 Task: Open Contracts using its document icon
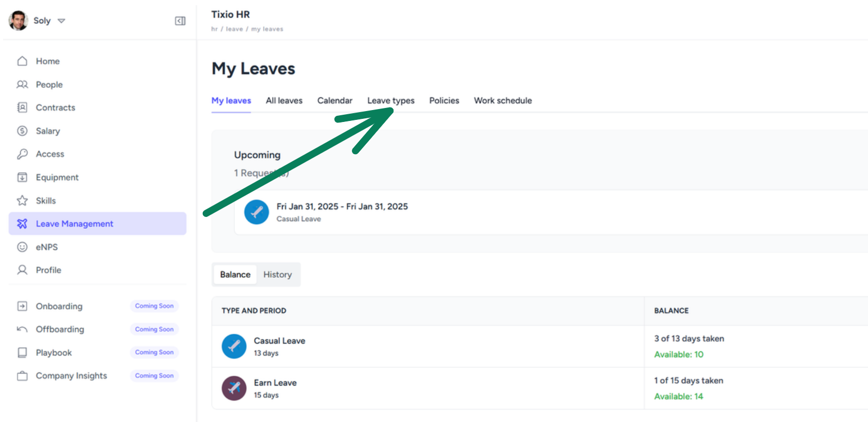(x=22, y=107)
